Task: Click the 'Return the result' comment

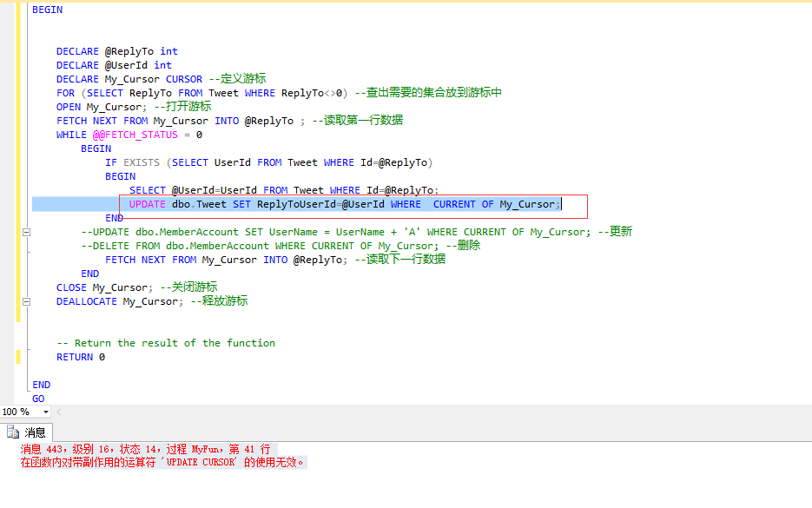Action: 166,343
